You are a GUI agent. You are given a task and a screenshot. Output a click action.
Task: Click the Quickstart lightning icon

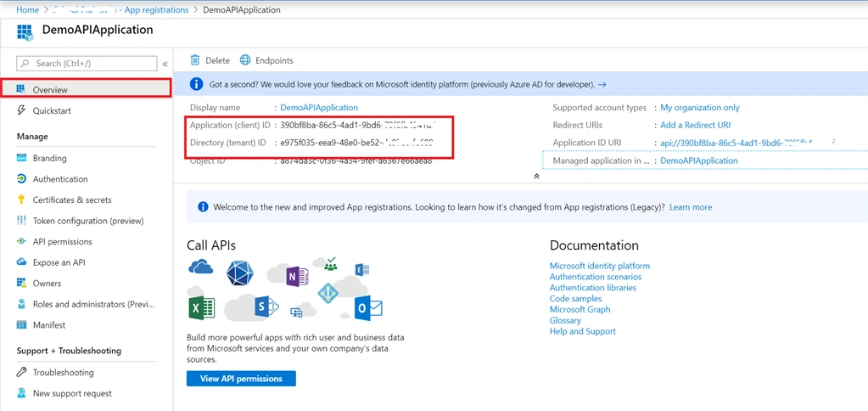tap(21, 110)
